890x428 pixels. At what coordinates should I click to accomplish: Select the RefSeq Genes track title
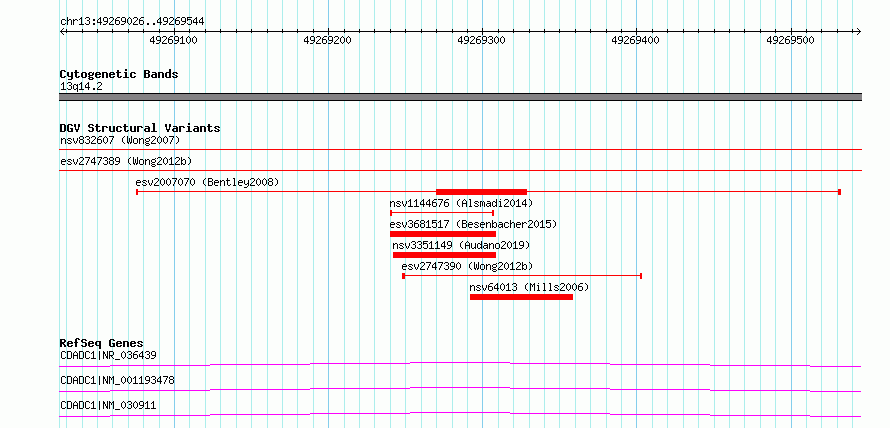102,343
